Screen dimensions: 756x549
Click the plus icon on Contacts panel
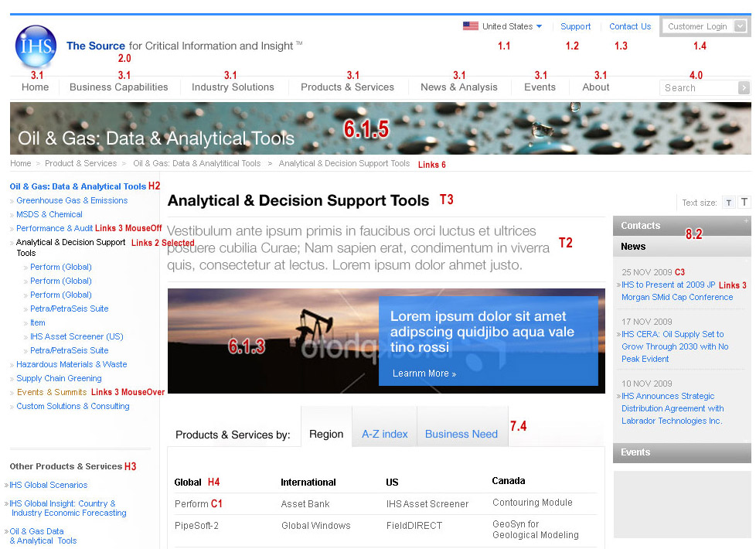click(x=746, y=221)
